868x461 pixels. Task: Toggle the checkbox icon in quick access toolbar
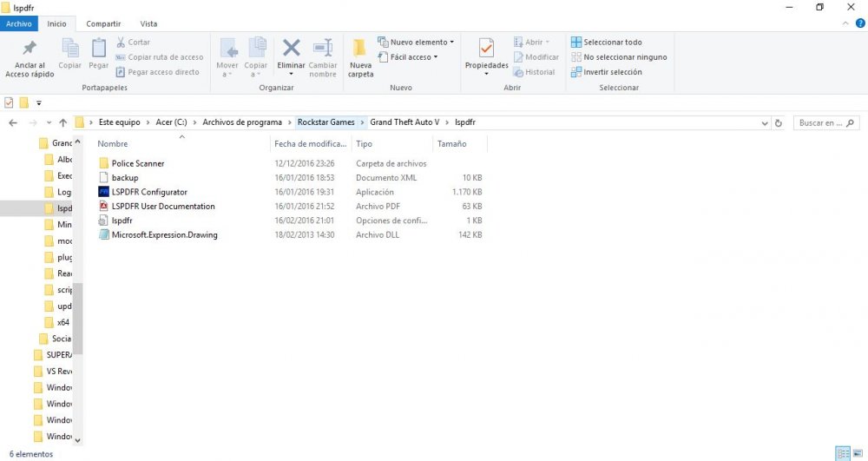(9, 102)
